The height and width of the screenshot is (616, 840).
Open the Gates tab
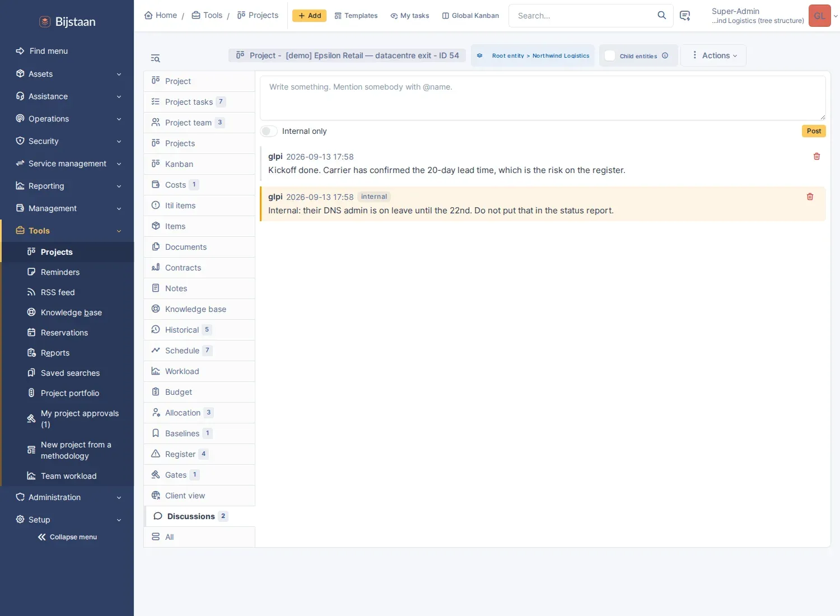(199, 475)
